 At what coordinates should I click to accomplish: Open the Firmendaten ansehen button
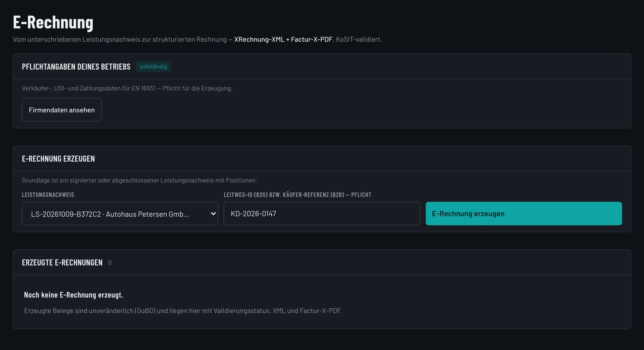[x=62, y=110]
